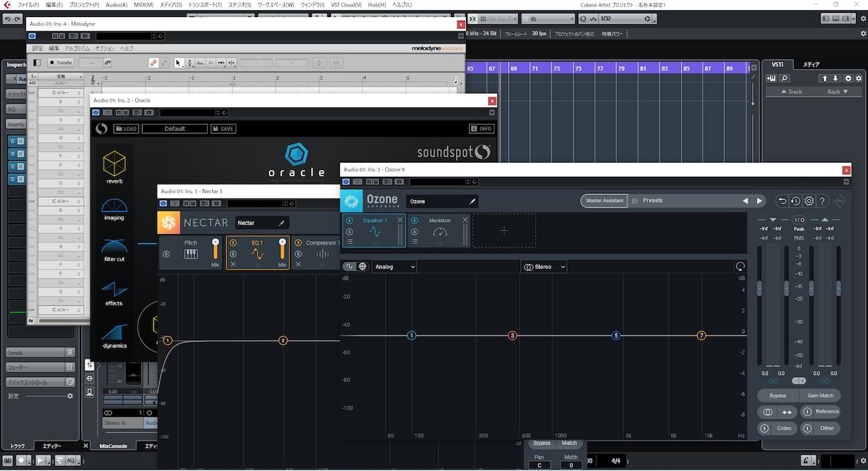This screenshot has width=868, height=471.
Task: Select the Pitch keyboard icon in Nectar
Action: coord(191,254)
